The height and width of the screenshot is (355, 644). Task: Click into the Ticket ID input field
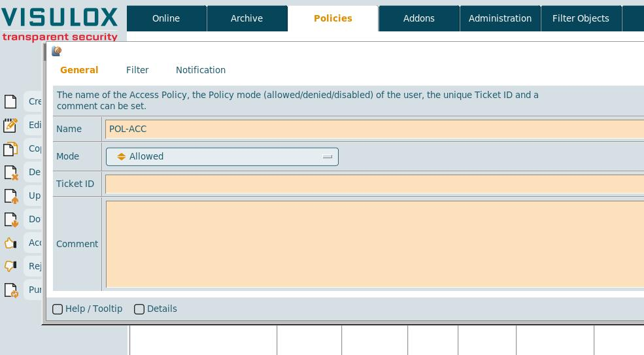pyautogui.click(x=374, y=184)
